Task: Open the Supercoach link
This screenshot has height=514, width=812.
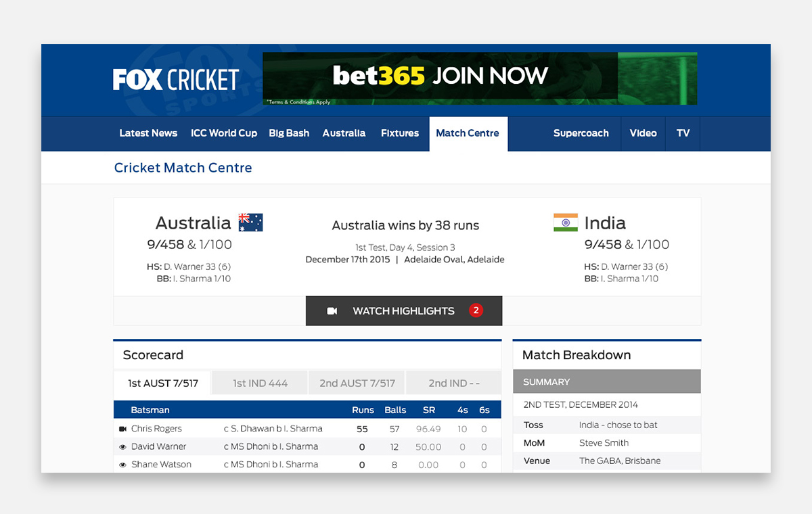Action: tap(581, 133)
